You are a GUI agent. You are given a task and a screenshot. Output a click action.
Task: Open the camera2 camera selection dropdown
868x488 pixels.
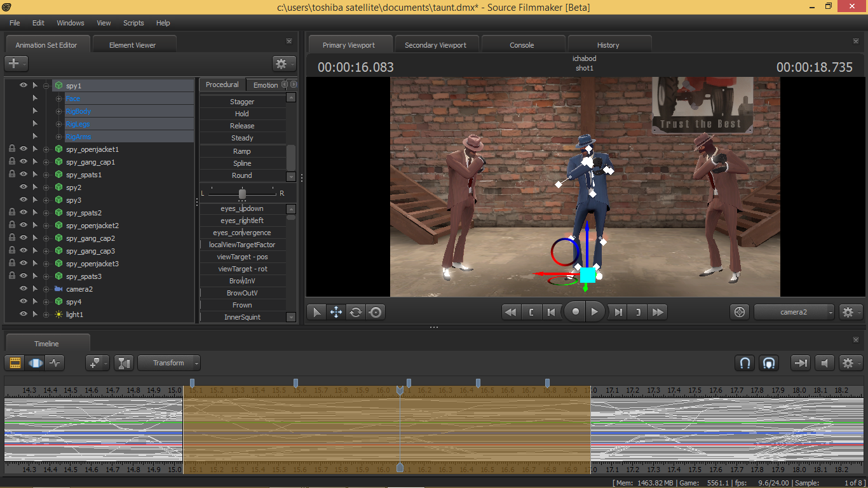pos(794,312)
